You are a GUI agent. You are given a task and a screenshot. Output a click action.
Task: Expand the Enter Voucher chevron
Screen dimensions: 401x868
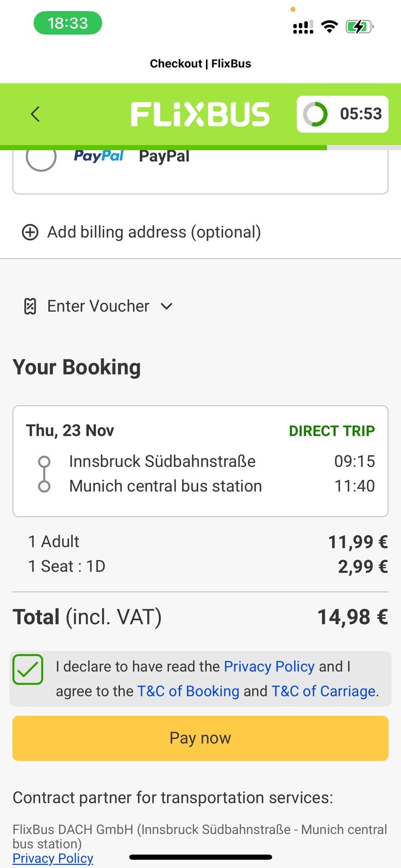pyautogui.click(x=166, y=306)
